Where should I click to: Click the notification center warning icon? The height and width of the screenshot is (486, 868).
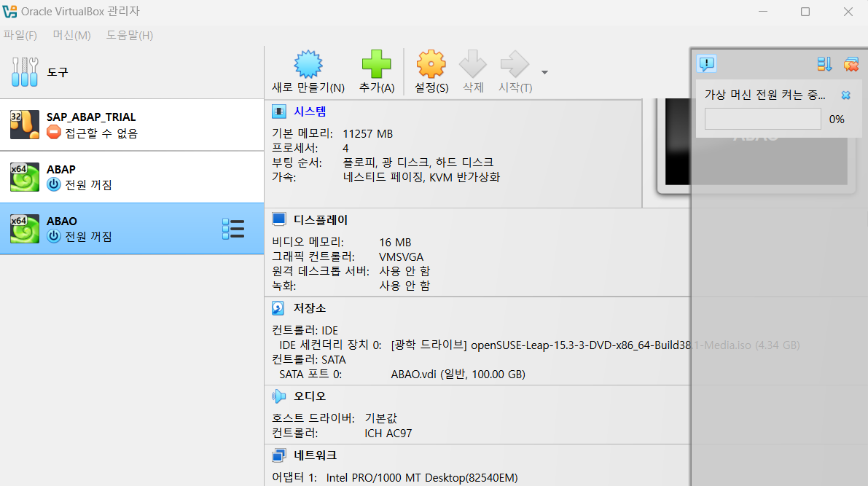click(x=707, y=64)
